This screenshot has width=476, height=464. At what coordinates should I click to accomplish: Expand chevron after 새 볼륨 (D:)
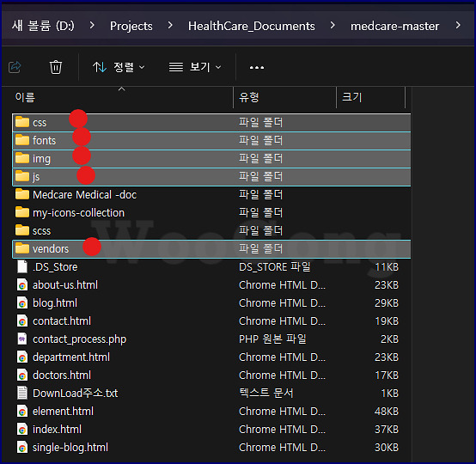coord(92,26)
